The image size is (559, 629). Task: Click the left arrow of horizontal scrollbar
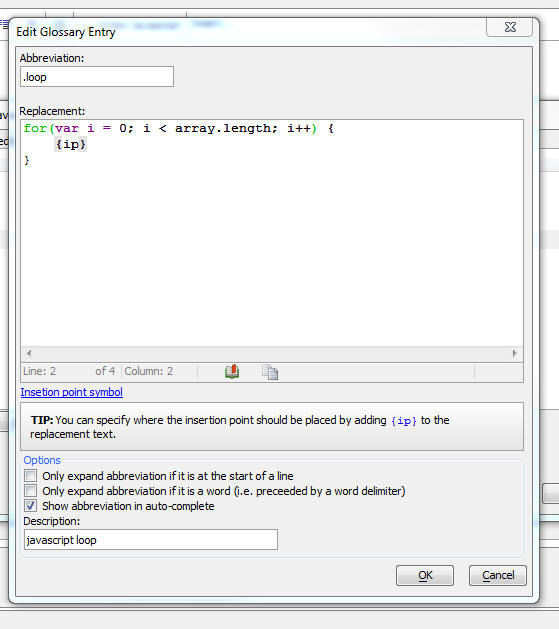tap(29, 353)
